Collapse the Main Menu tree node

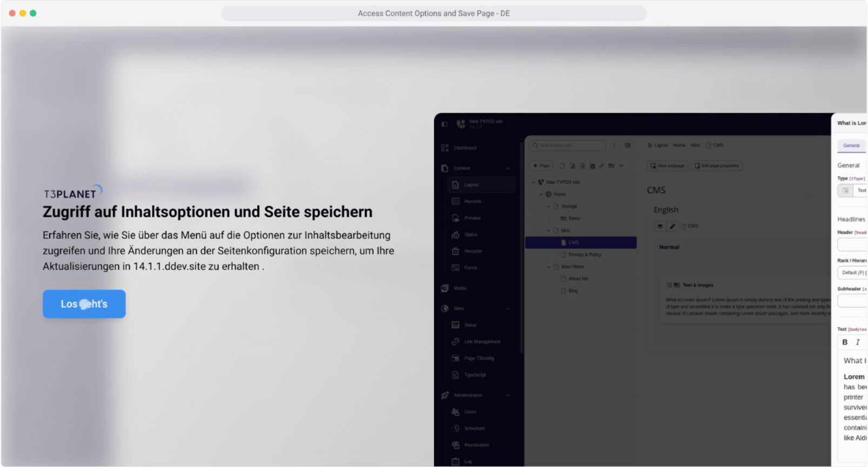point(549,266)
